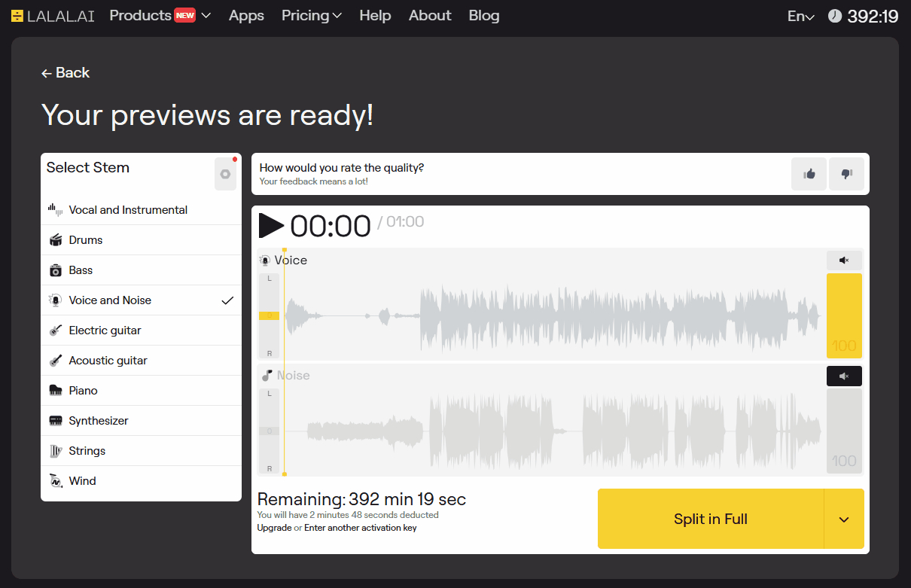Mute the Voice track
Image resolution: width=911 pixels, height=588 pixels.
(x=844, y=260)
